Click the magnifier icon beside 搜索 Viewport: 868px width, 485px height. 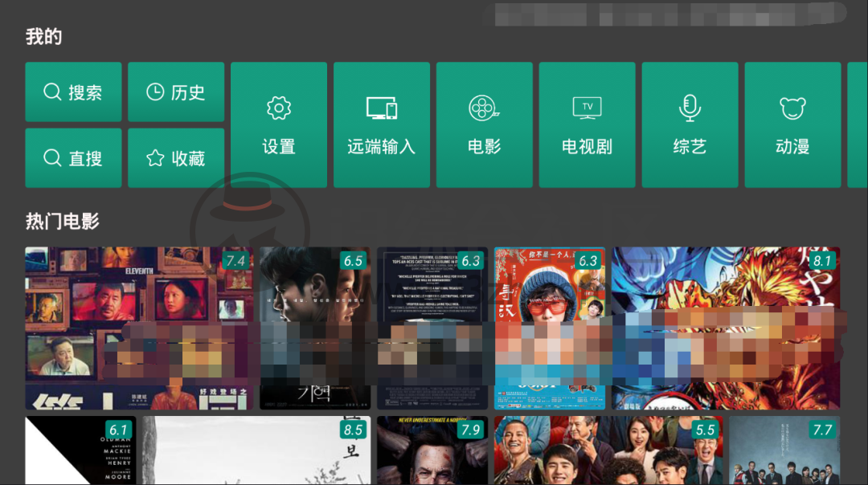point(52,92)
